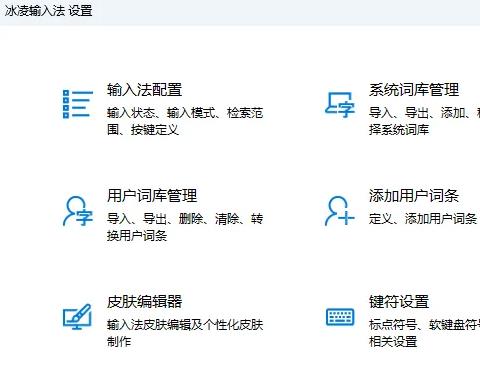Open 键符设置 heading
Image resolution: width=480 pixels, height=386 pixels.
pos(399,302)
